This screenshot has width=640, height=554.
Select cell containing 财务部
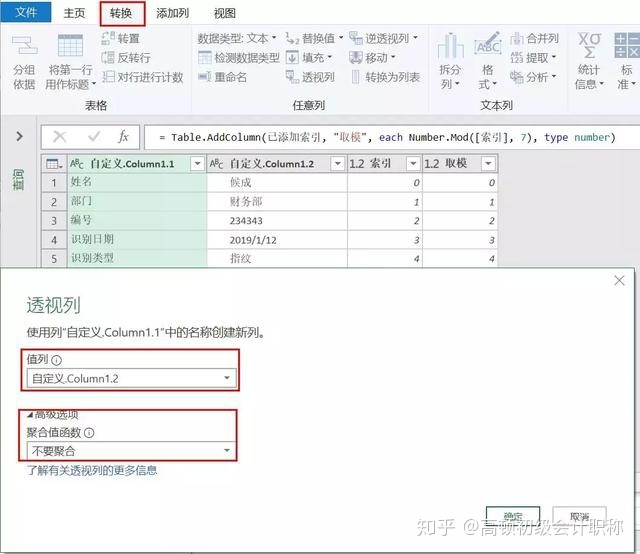coord(277,202)
